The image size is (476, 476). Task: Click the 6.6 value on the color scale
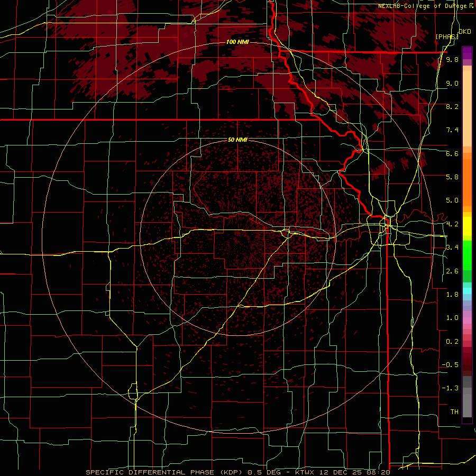pos(452,154)
